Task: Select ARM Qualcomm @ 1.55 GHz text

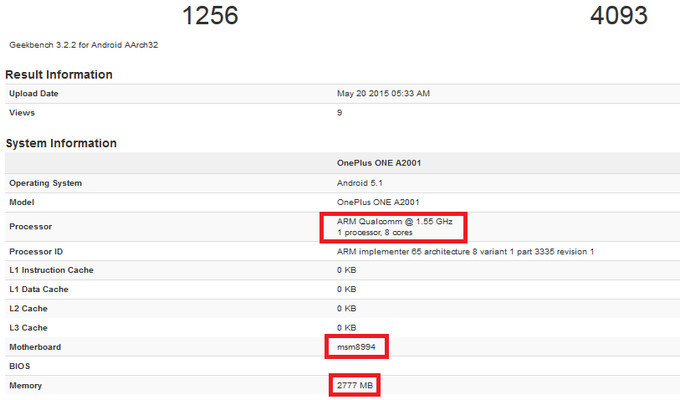Action: (x=395, y=221)
